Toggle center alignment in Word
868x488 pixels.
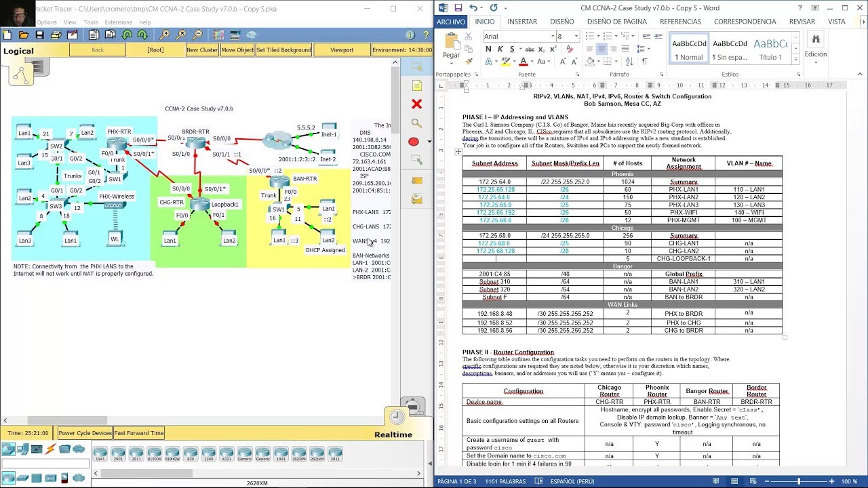601,49
